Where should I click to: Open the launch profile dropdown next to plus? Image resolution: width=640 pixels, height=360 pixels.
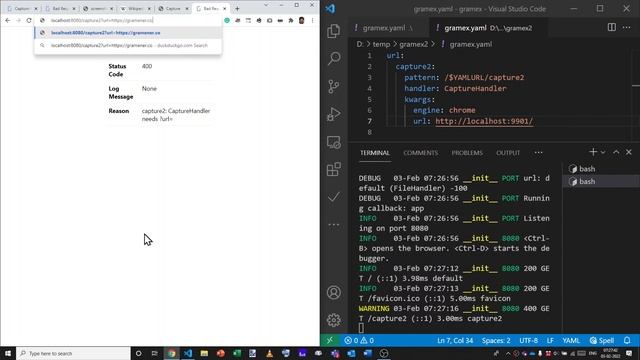click(x=603, y=152)
